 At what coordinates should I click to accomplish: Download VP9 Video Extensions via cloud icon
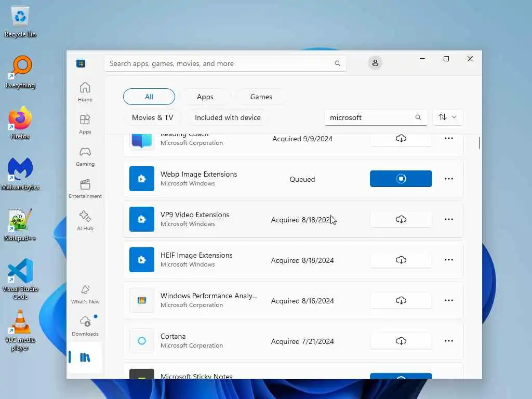tap(401, 220)
